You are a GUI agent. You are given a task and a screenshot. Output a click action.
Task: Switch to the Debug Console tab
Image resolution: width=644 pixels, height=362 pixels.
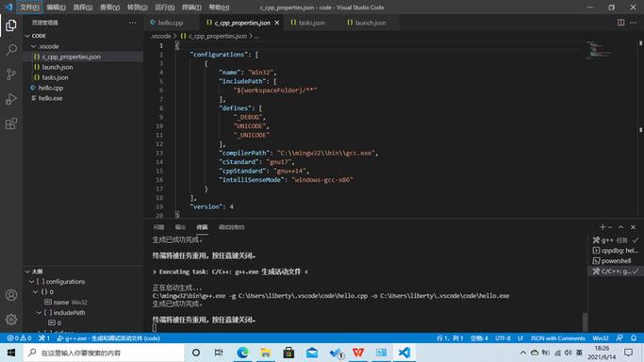pyautogui.click(x=232, y=227)
